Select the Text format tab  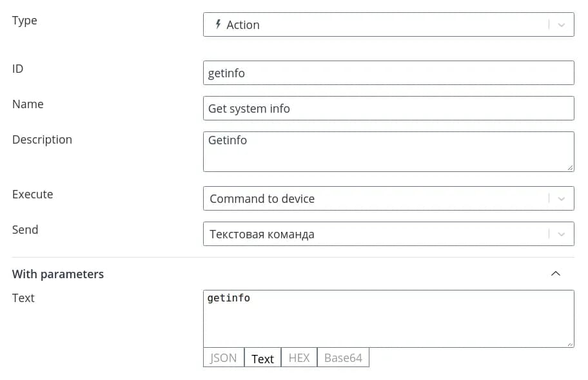pos(262,358)
